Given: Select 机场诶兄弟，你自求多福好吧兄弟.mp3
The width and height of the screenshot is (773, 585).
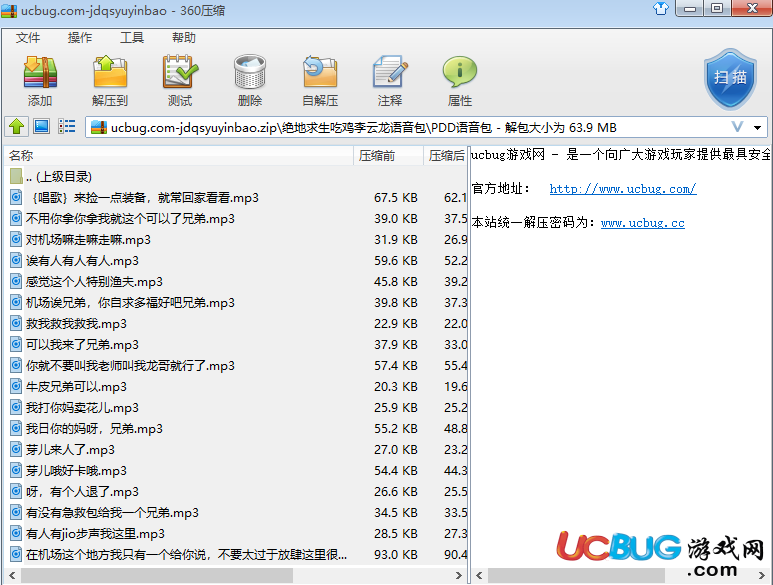Looking at the screenshot, I should click(x=236, y=302).
